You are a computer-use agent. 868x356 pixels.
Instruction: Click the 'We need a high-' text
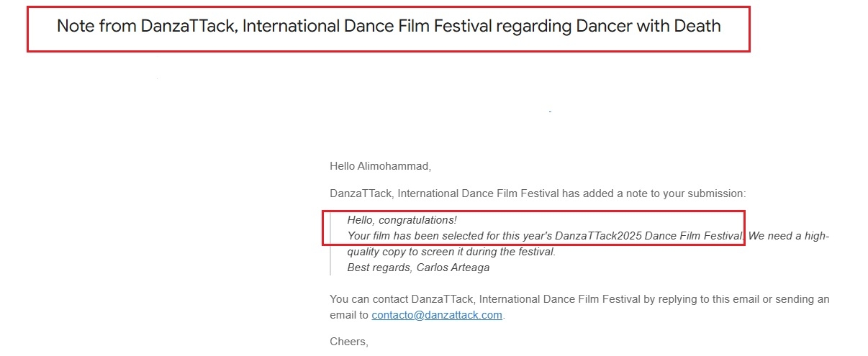(x=789, y=236)
